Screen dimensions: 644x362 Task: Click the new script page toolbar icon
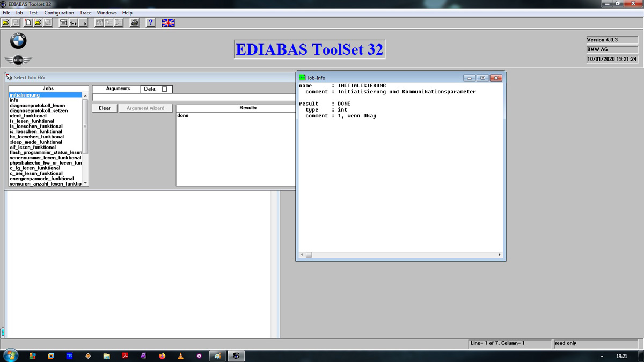[x=28, y=23]
